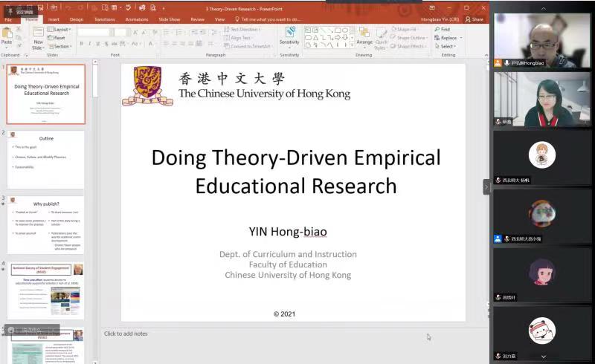
Task: Click the Reset slide icon
Action: (58, 38)
